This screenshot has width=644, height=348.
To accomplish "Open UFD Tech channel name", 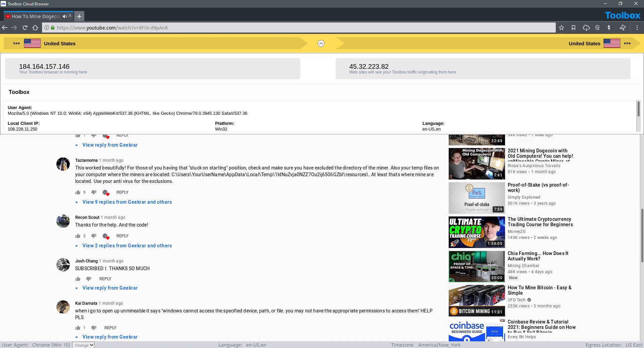I will (516, 300).
